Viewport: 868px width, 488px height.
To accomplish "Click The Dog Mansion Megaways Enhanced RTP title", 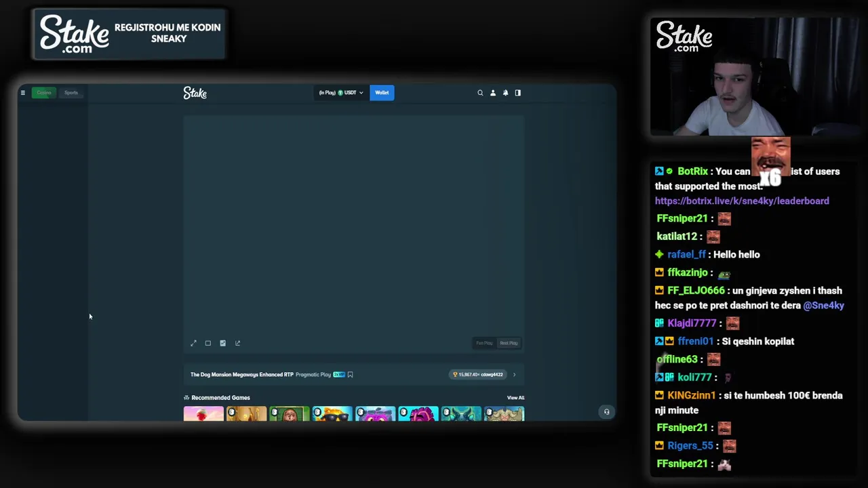I will click(x=242, y=375).
